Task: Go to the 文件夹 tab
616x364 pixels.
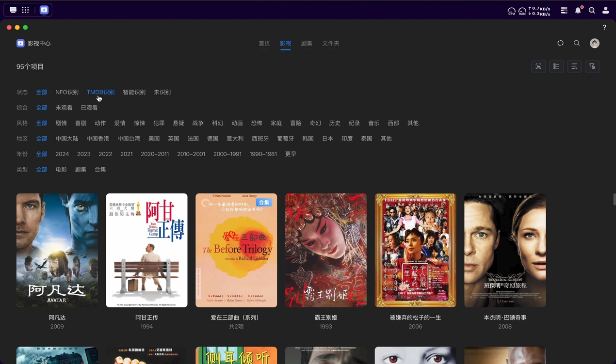Action: point(331,43)
